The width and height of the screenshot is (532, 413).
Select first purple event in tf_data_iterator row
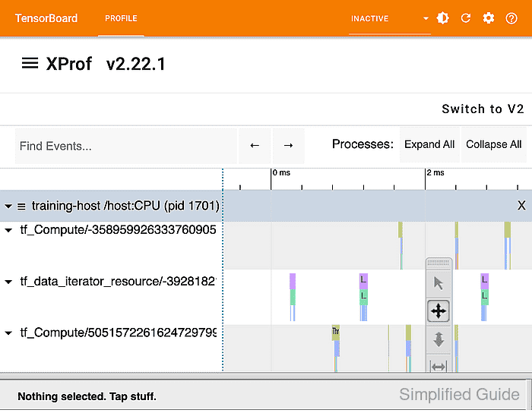point(293,281)
